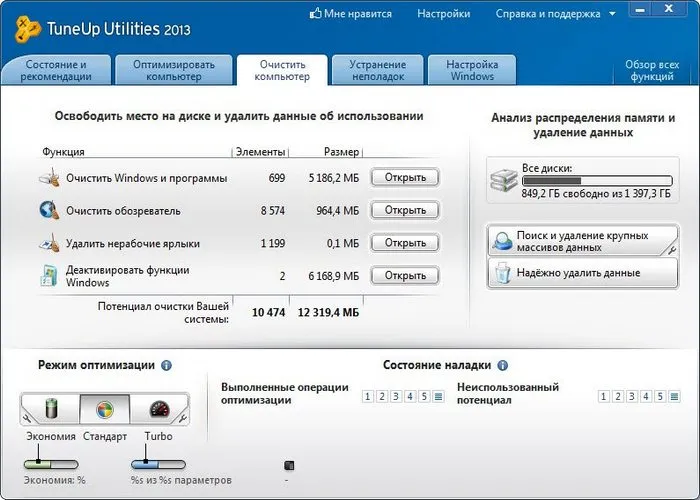This screenshot has height=500, width=700.
Task: Open page 3 of Выполненные операции оптимизации
Action: tap(396, 396)
